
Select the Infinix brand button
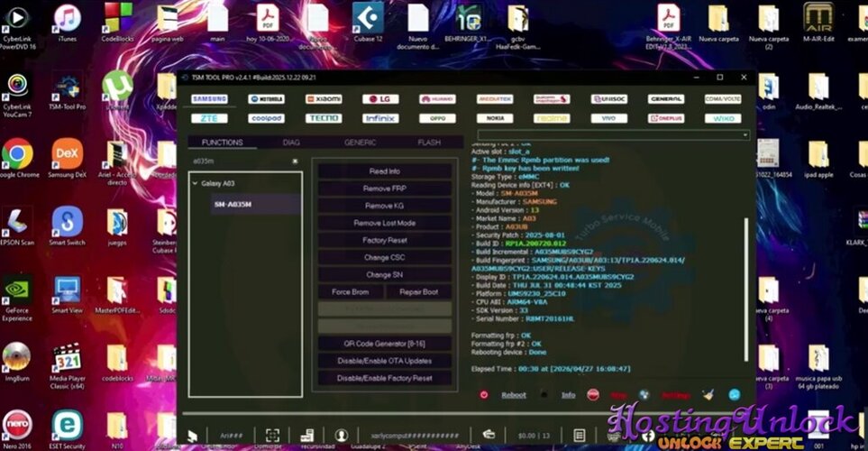380,118
